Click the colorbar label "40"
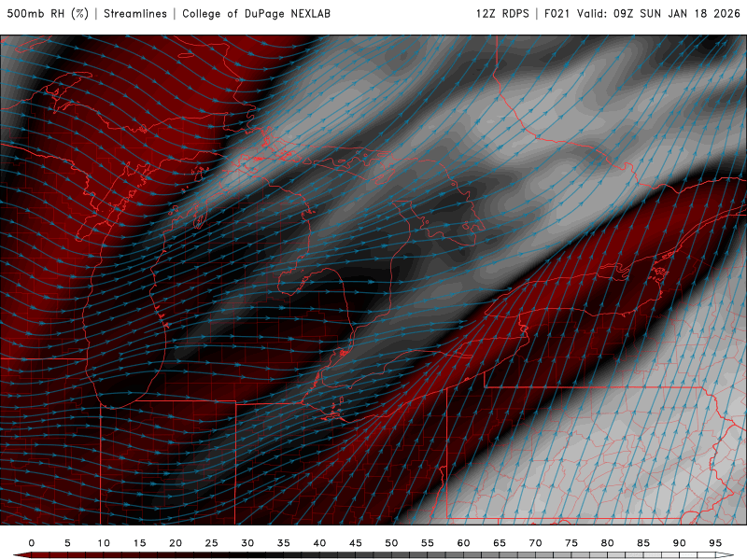 coord(319,543)
